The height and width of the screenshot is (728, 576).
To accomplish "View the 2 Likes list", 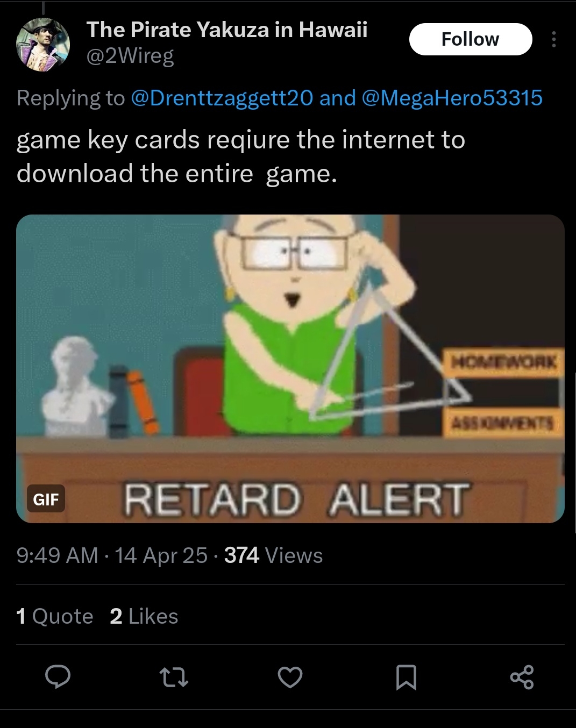I will pyautogui.click(x=144, y=616).
